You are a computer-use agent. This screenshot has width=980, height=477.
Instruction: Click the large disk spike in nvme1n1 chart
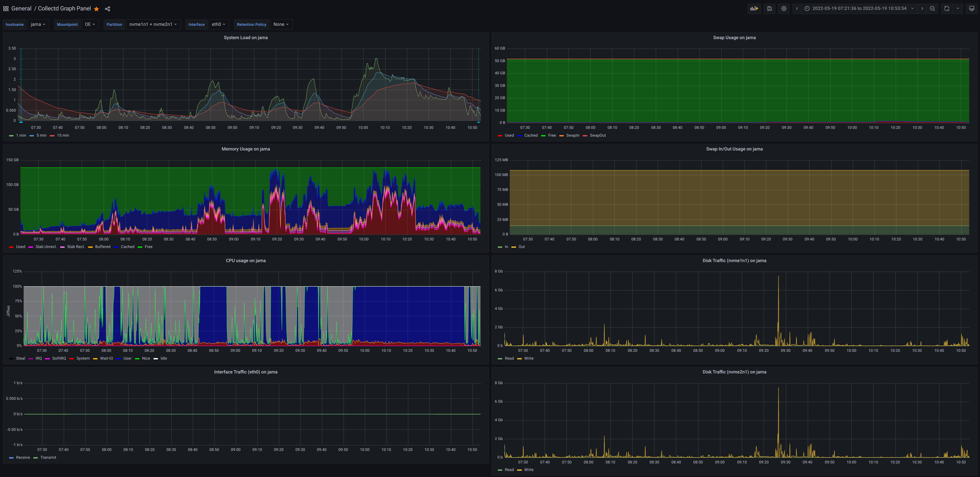click(x=778, y=310)
